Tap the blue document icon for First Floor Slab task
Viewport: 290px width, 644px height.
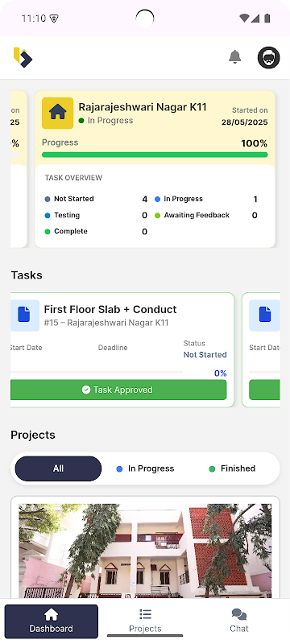(x=24, y=316)
